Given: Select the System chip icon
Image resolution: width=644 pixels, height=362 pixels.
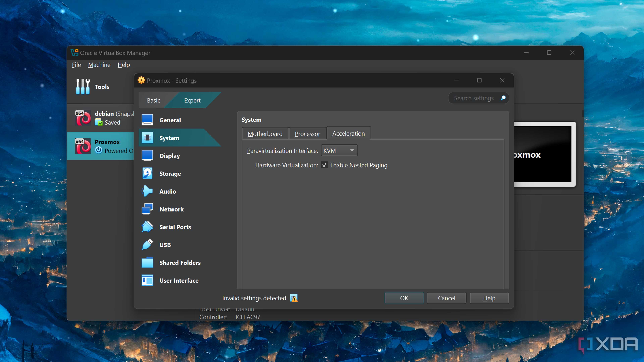Looking at the screenshot, I should click(147, 138).
